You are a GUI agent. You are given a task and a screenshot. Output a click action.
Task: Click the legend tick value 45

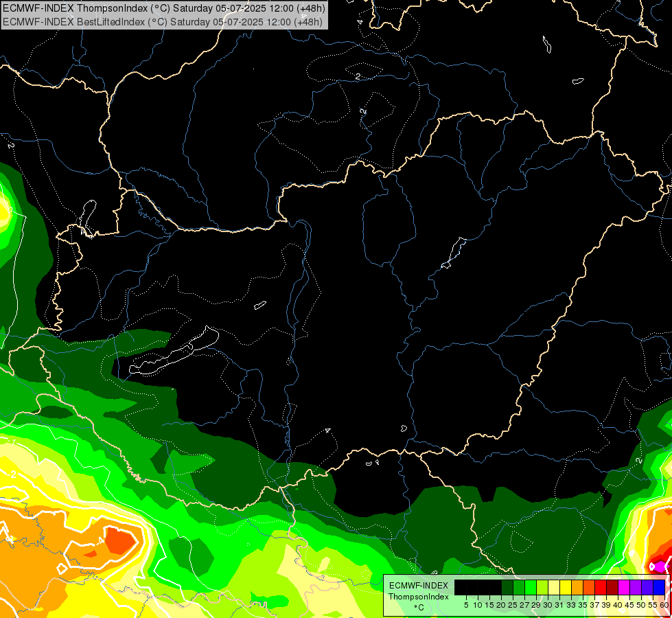pyautogui.click(x=629, y=605)
